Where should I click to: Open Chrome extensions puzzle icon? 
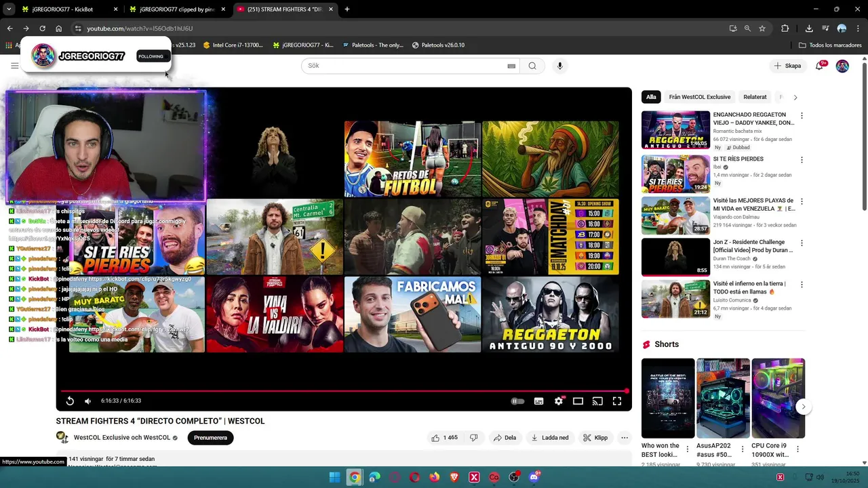click(x=785, y=28)
